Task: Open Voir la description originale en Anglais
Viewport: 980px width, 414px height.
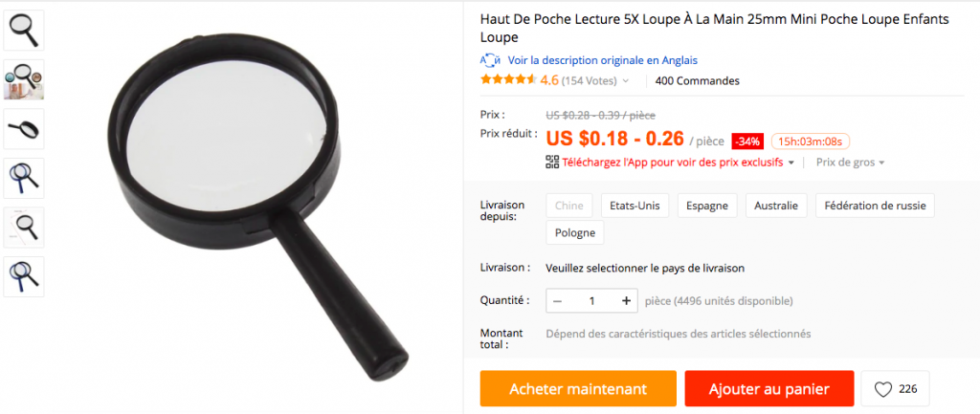Action: point(603,60)
